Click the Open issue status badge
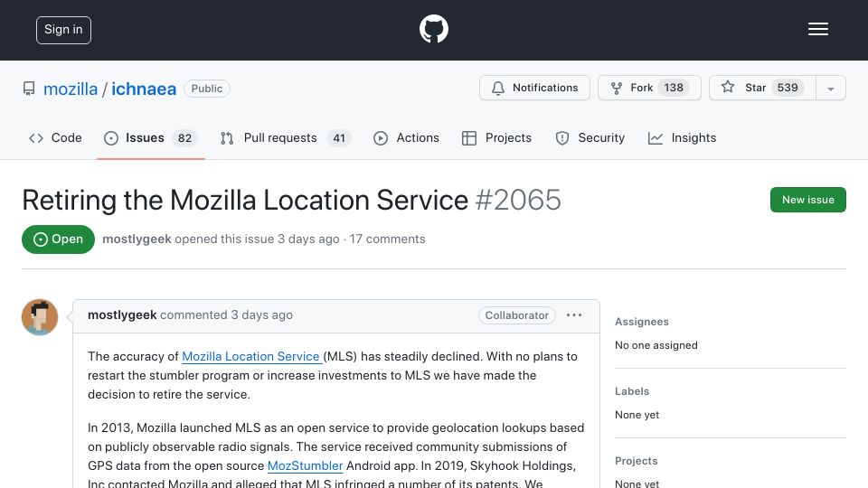The width and height of the screenshot is (868, 488). pyautogui.click(x=58, y=239)
